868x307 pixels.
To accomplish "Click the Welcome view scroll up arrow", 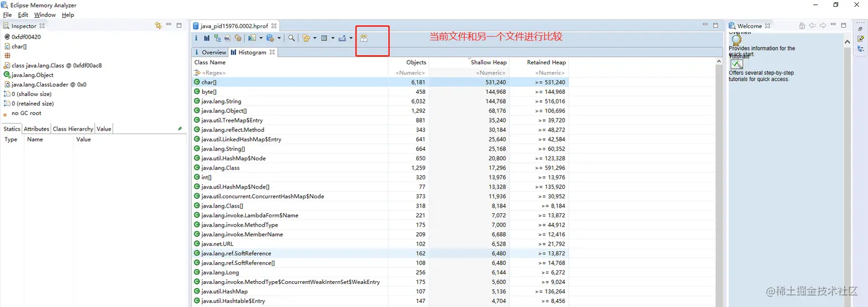I will (x=847, y=42).
